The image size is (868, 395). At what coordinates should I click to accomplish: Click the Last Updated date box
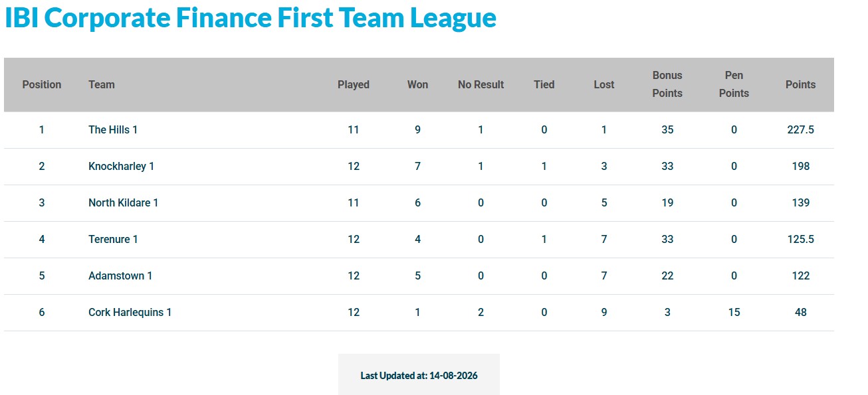pos(419,374)
